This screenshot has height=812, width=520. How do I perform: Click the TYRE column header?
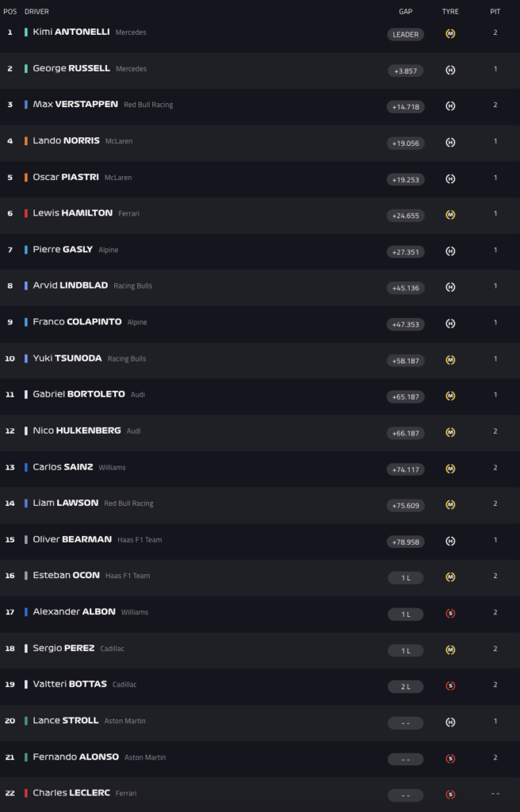click(x=450, y=11)
